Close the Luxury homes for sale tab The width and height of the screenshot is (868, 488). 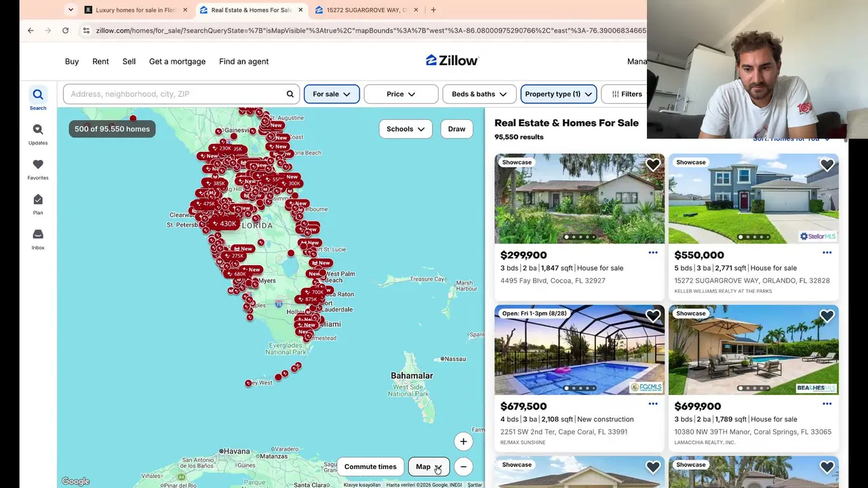[x=185, y=10]
